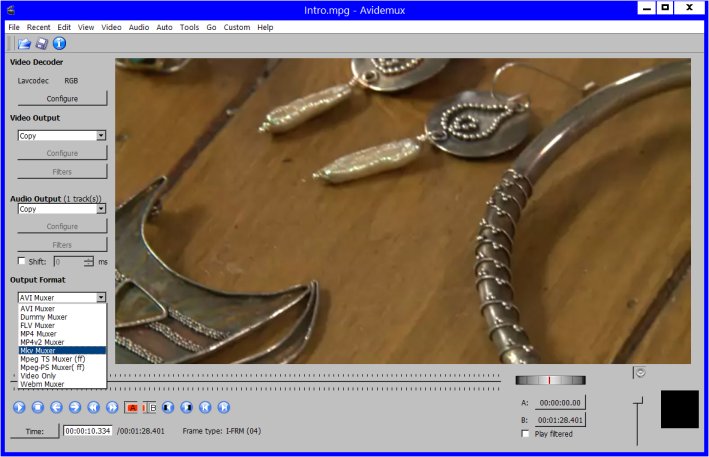
Task: Open the Go menu
Action: (211, 27)
